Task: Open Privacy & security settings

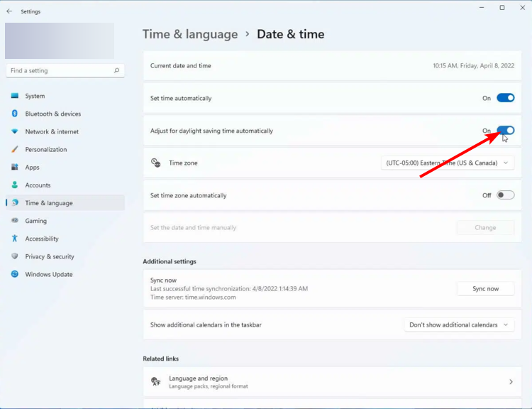Action: point(65,256)
